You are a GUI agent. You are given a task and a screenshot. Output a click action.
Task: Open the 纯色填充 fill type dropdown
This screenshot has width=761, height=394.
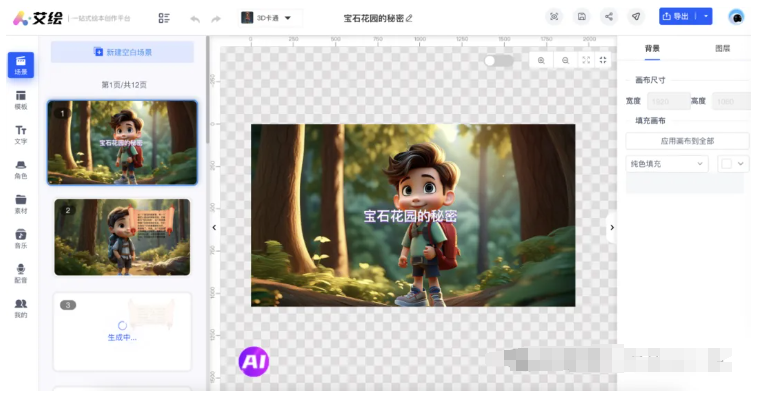coord(667,164)
